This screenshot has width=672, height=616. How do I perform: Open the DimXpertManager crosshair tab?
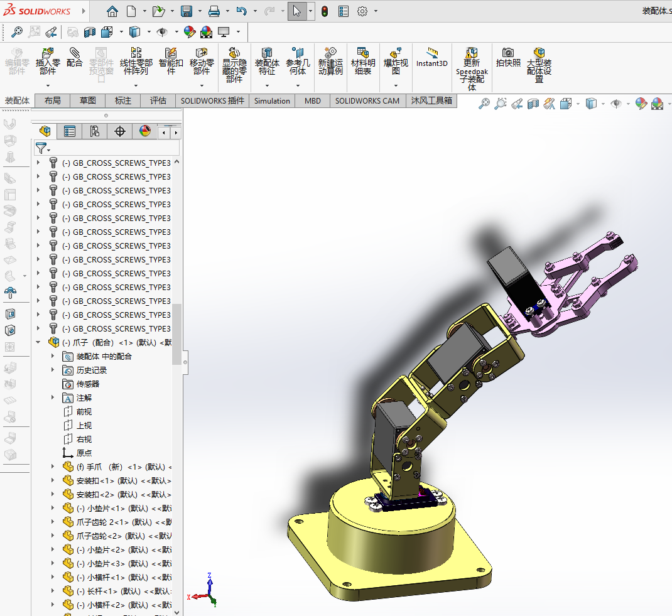coord(120,131)
